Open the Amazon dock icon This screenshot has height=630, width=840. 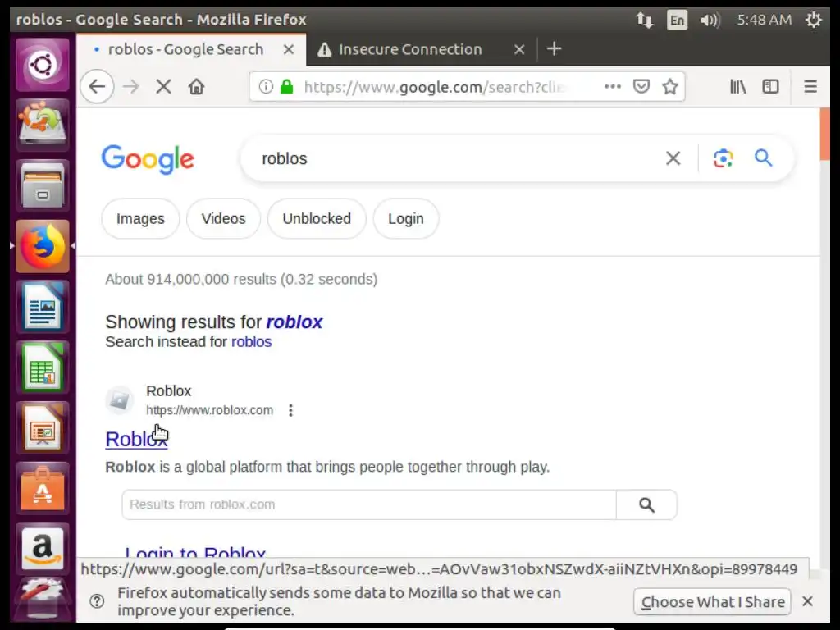[x=43, y=549]
